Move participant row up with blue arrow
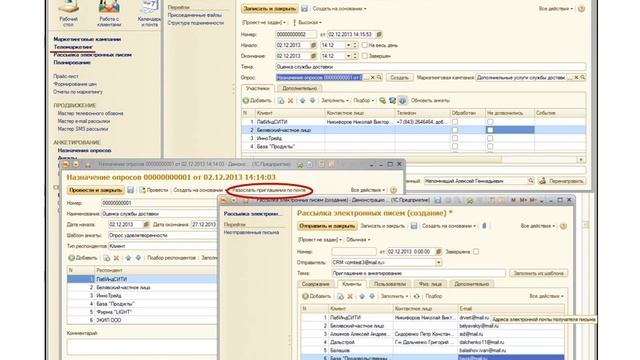Viewport: 640px width, 360px height. (302, 100)
